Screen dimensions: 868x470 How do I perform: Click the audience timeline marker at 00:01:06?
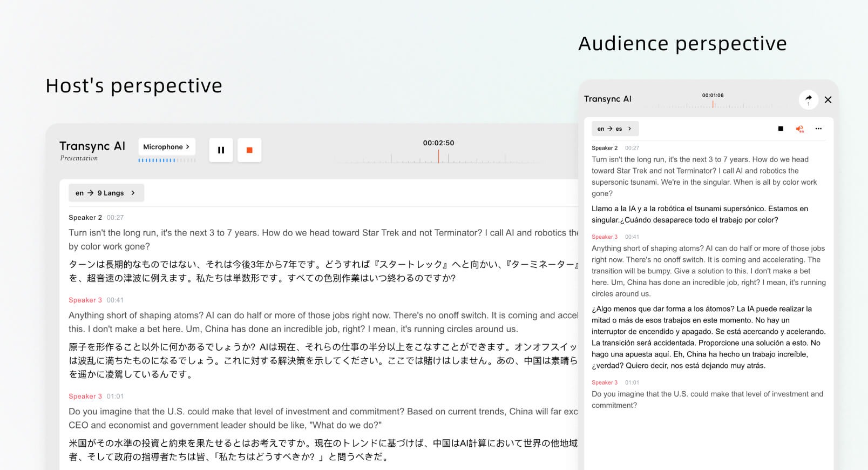(x=713, y=104)
